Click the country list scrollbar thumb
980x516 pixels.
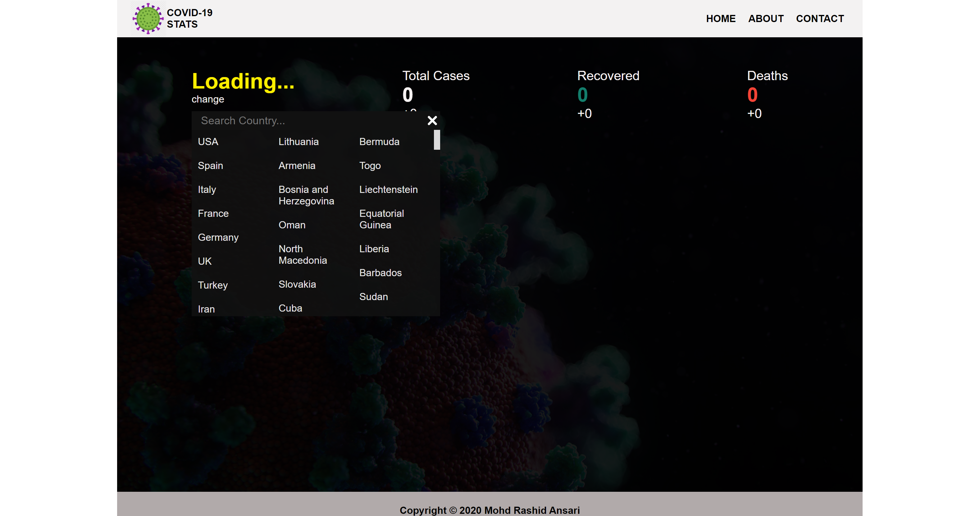[x=437, y=140]
